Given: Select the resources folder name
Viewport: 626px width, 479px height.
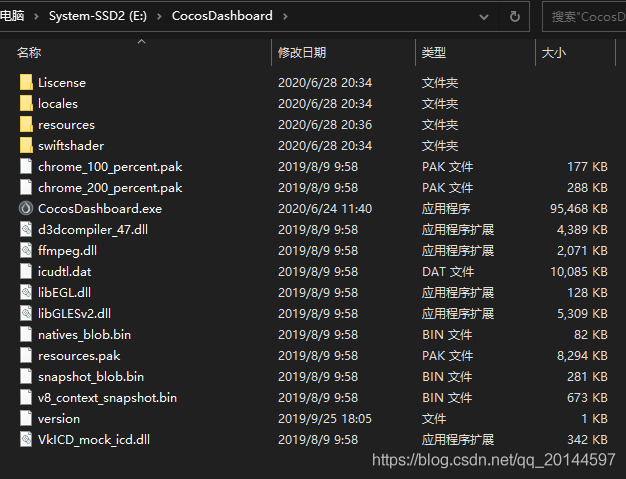Looking at the screenshot, I should (x=66, y=125).
